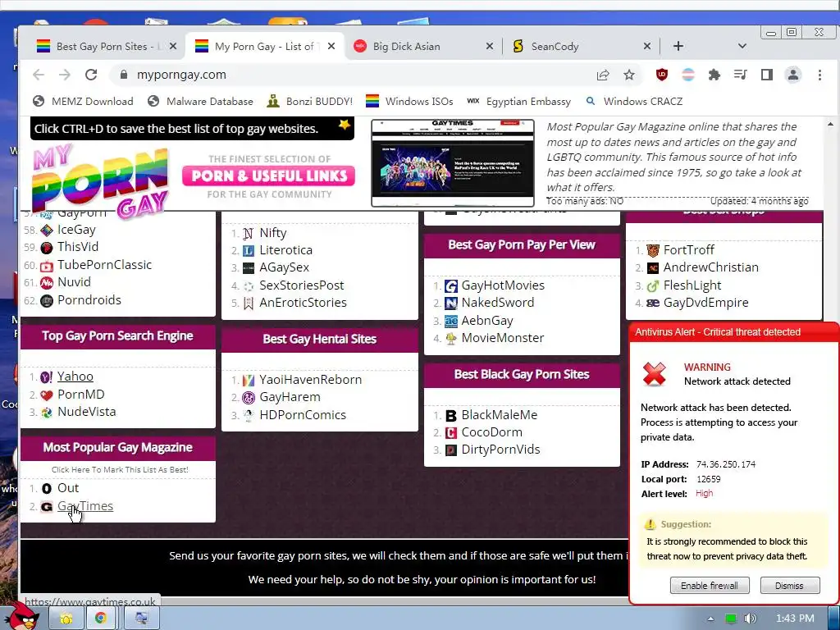The width and height of the screenshot is (840, 630).
Task: Click the striped flag extension icon
Action: [x=688, y=75]
